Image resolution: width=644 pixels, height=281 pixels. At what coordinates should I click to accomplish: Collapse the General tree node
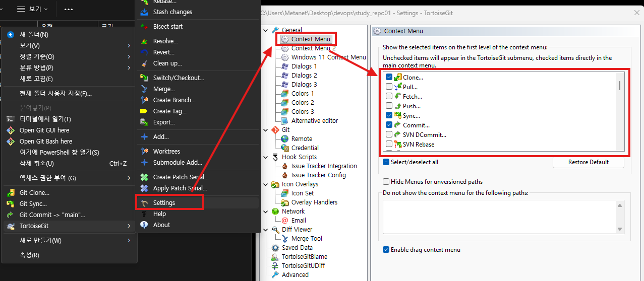click(x=267, y=30)
